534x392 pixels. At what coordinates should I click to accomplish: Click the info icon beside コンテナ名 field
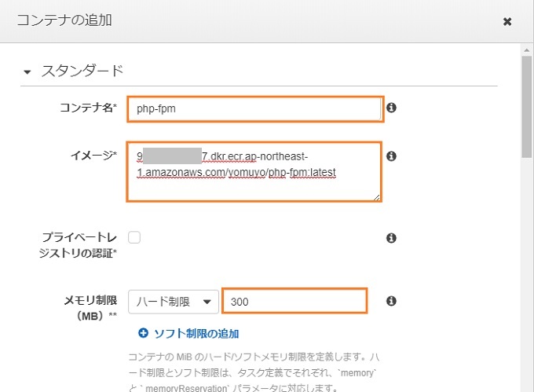coord(391,108)
